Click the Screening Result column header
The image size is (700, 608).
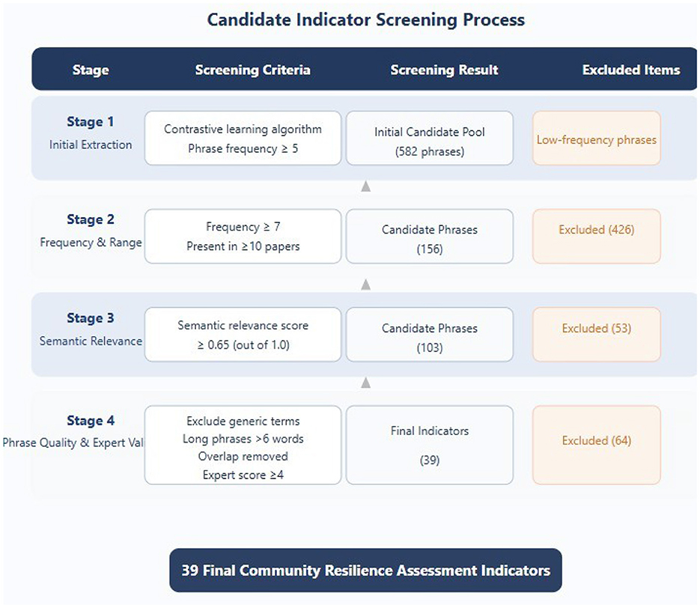pos(444,70)
